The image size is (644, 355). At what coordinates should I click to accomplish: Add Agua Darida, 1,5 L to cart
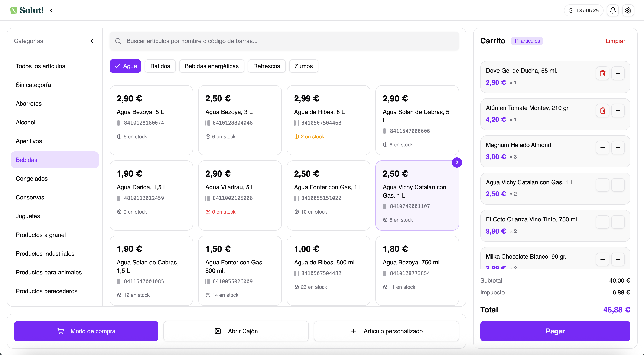point(151,195)
